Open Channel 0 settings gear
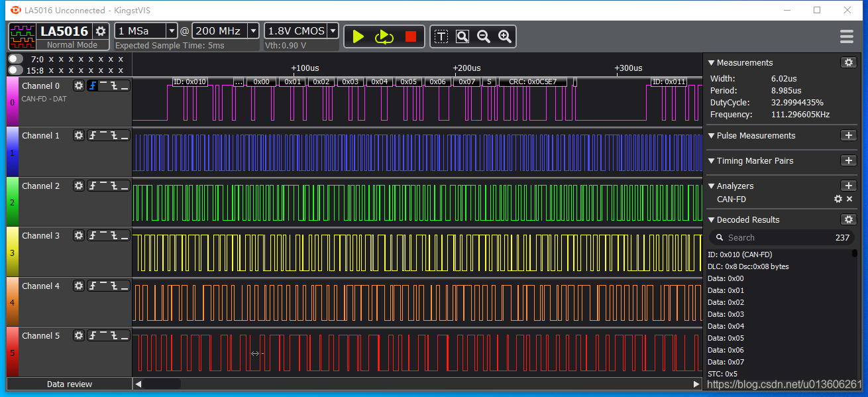Viewport: 868px width, 397px height. [x=79, y=85]
